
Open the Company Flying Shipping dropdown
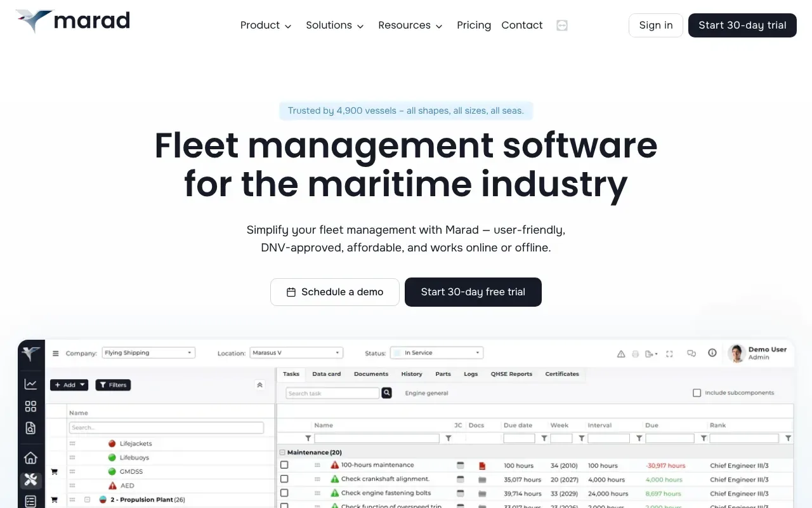point(148,353)
